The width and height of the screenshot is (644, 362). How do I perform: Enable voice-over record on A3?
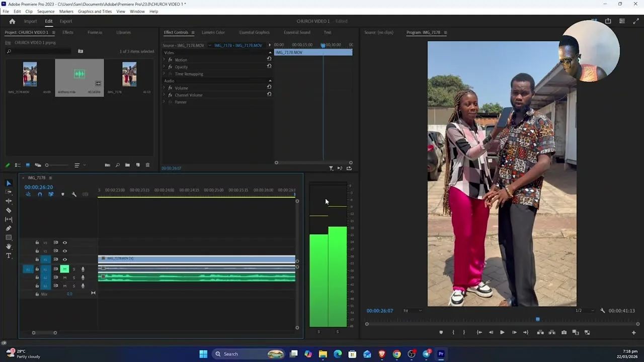click(x=83, y=286)
